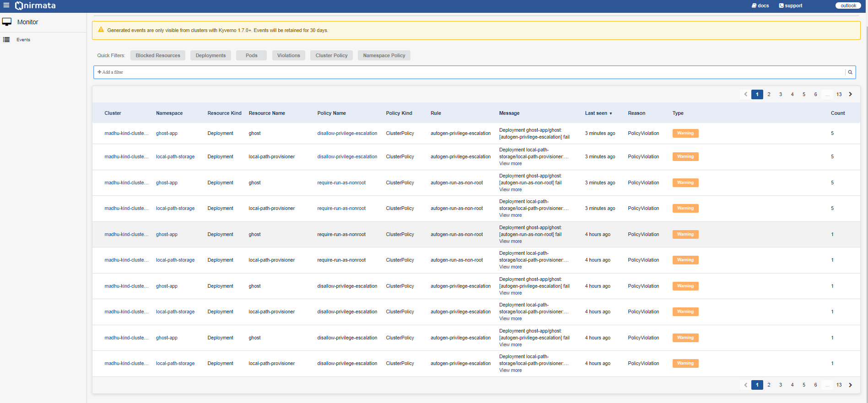Sort by the Namespace column header
This screenshot has height=403, width=868.
tap(169, 113)
